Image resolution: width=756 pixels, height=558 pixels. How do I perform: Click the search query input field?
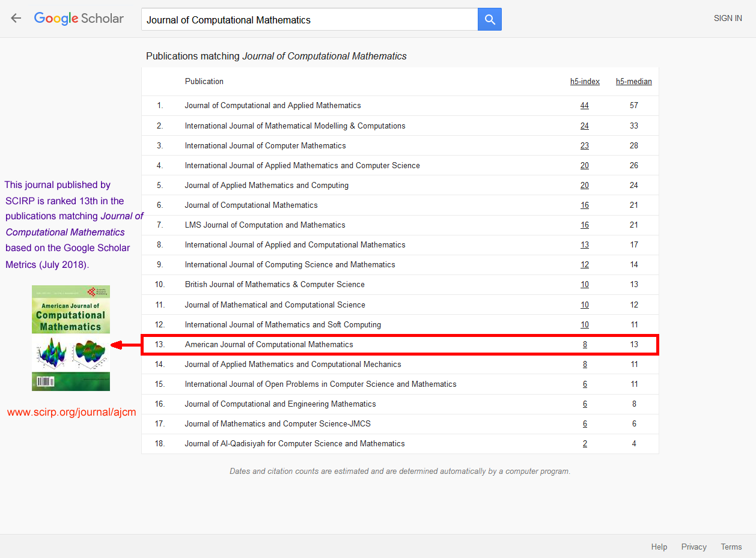click(x=309, y=20)
